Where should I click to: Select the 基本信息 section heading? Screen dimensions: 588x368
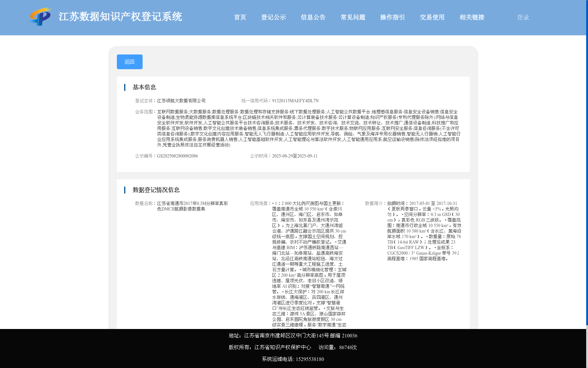(x=144, y=87)
